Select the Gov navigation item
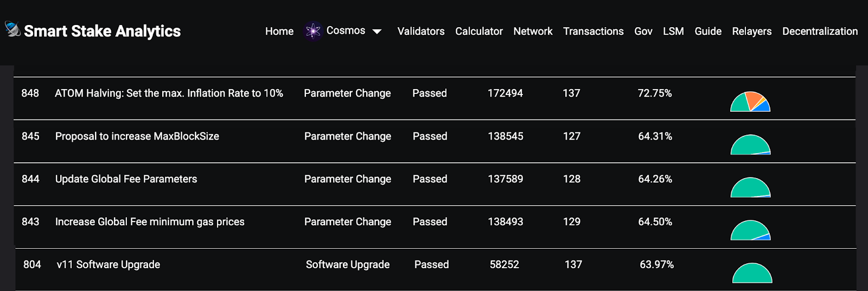 tap(643, 31)
